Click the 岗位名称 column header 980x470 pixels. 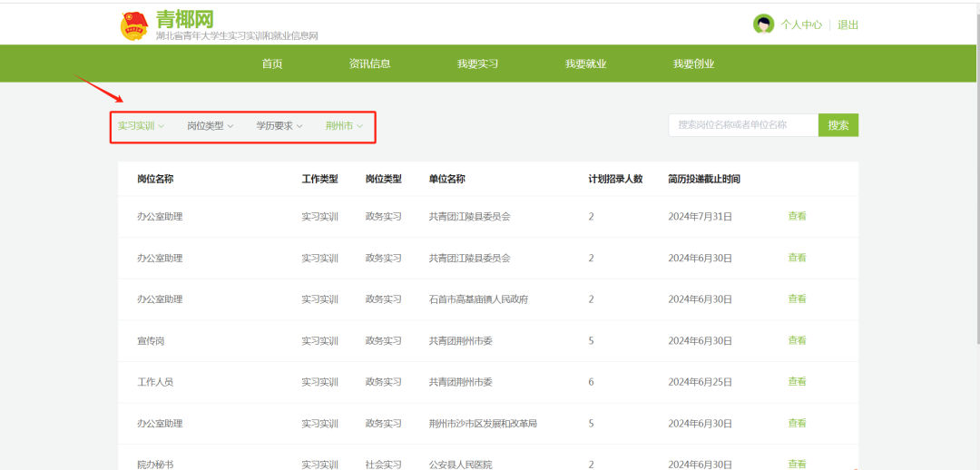coord(155,180)
